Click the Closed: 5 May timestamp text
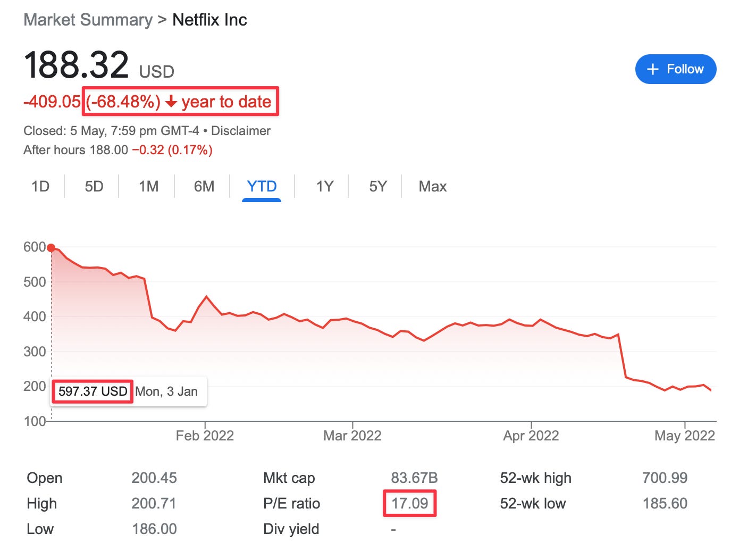The image size is (756, 550). 111,131
